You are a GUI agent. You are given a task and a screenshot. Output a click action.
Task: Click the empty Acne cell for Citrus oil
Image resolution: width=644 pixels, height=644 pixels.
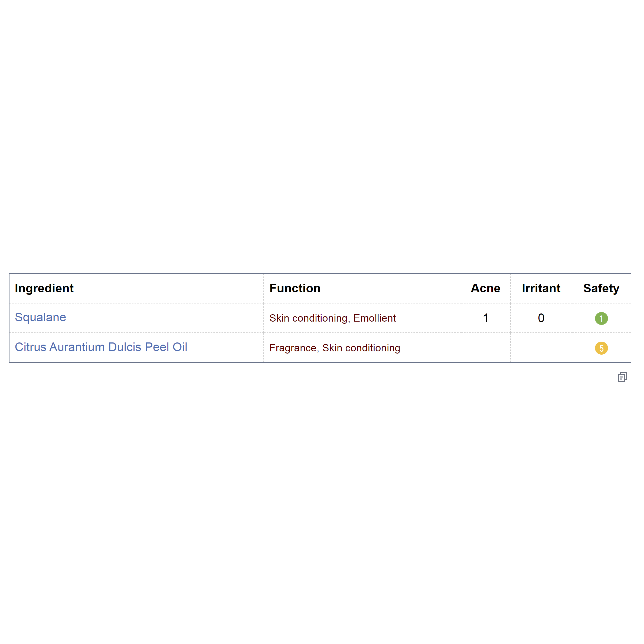[486, 348]
